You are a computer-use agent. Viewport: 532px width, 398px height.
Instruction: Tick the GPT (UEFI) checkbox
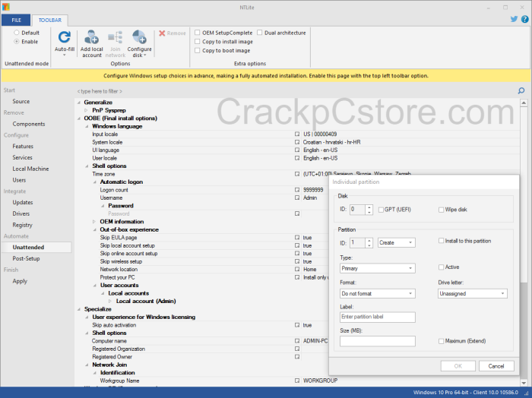(x=381, y=210)
